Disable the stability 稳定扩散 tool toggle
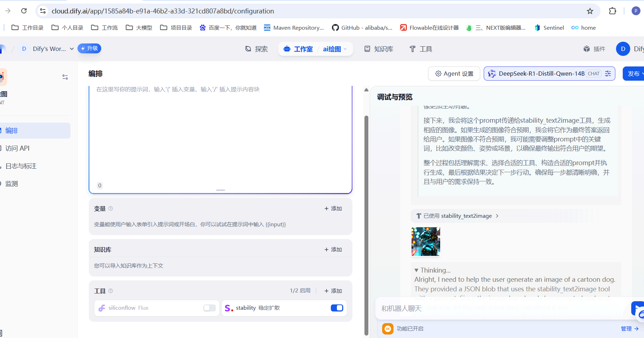 [337, 308]
